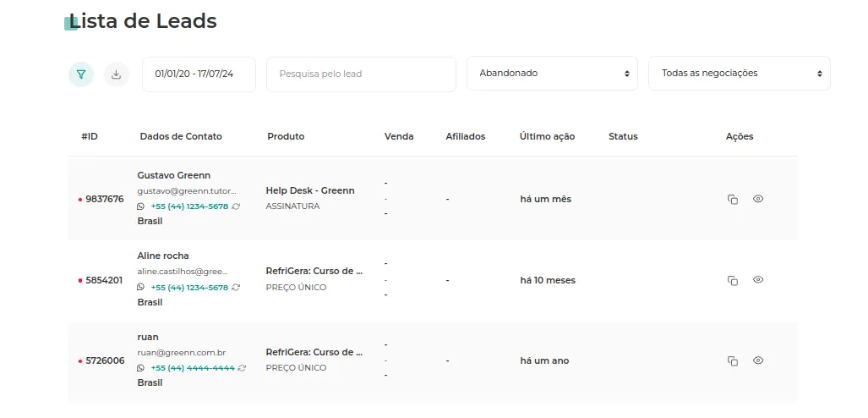Click PREÇO ÚNICO label in Aline rocha's row
Viewport: 868px width, 418px height.
pyautogui.click(x=296, y=287)
